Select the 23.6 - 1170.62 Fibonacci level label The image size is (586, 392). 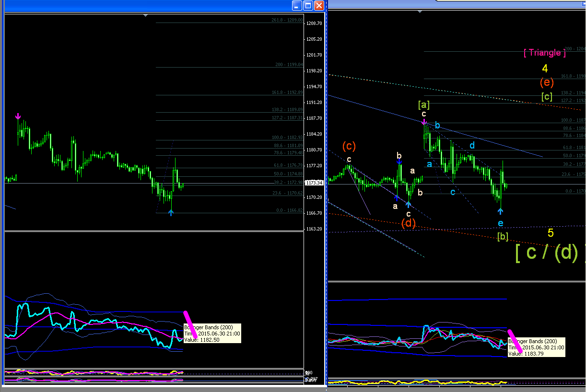(288, 193)
